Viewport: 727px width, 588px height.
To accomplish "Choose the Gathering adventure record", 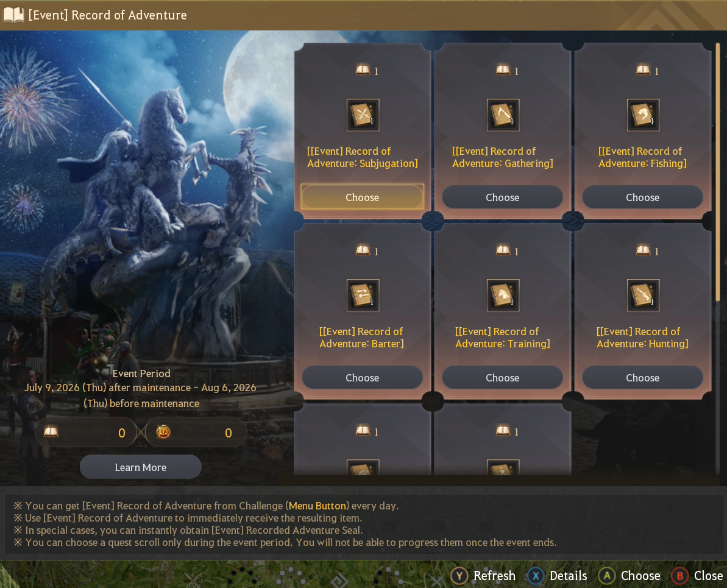I will pos(503,197).
